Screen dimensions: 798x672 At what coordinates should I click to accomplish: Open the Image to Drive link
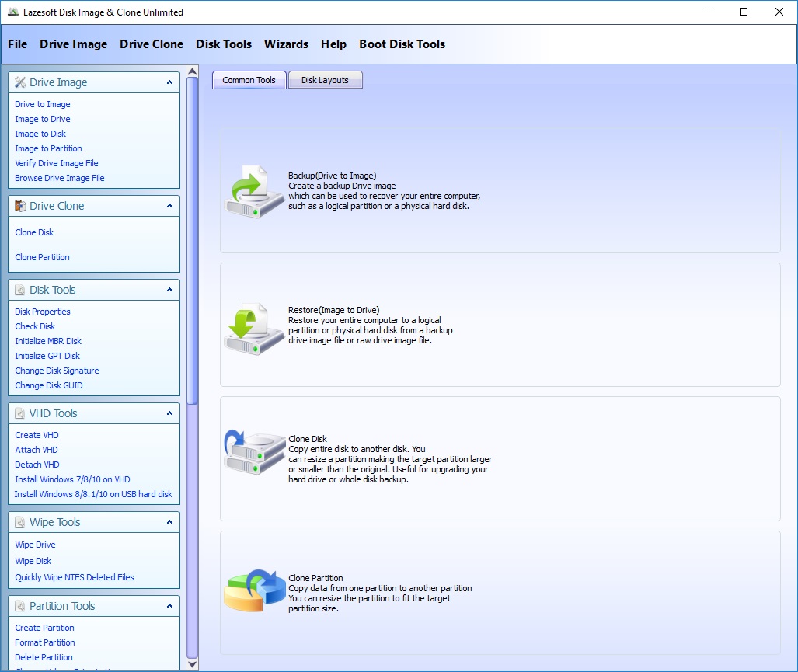[42, 119]
